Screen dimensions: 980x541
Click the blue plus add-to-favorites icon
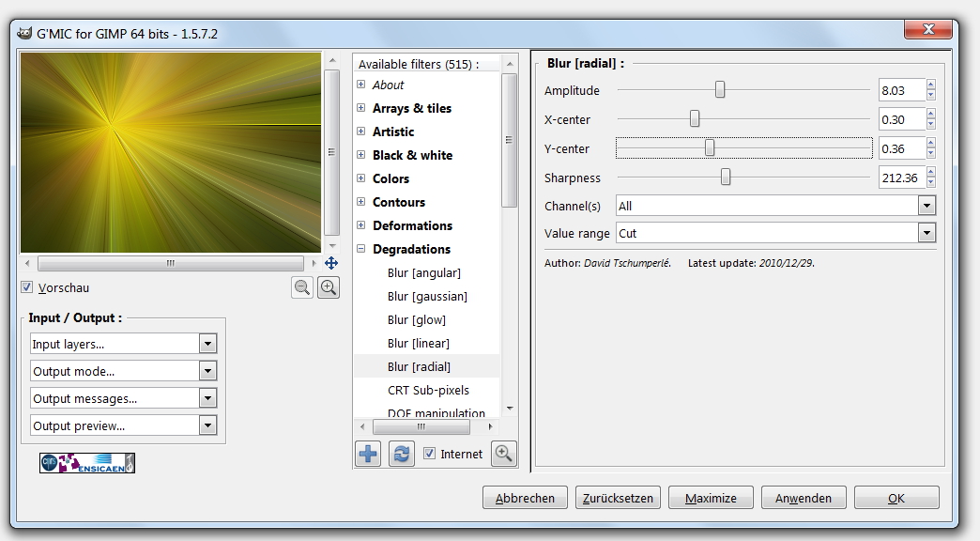pyautogui.click(x=368, y=454)
